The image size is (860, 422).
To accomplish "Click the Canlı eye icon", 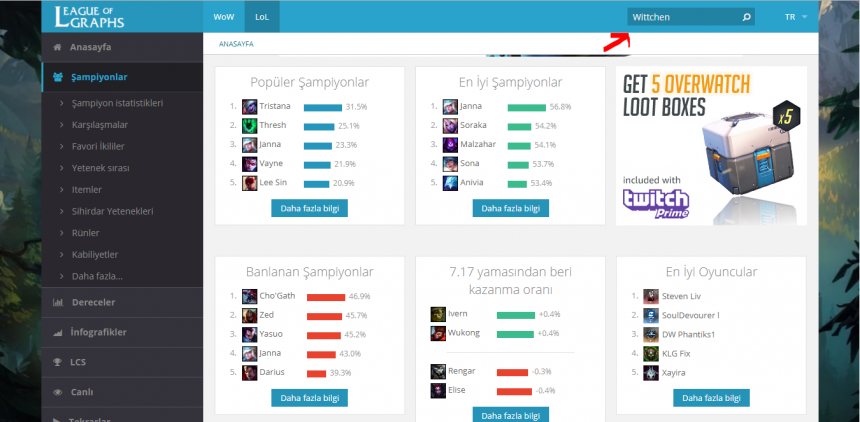I will click(x=58, y=392).
